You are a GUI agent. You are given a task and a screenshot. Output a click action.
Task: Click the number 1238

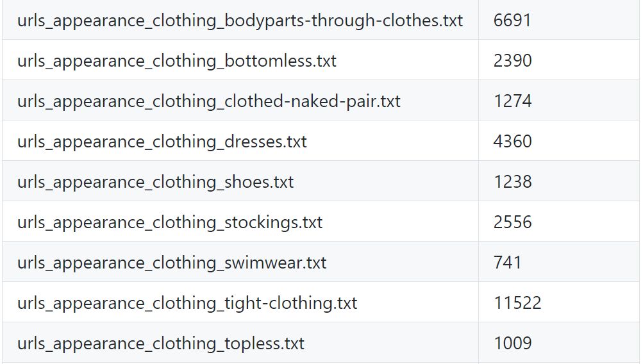pyautogui.click(x=512, y=181)
